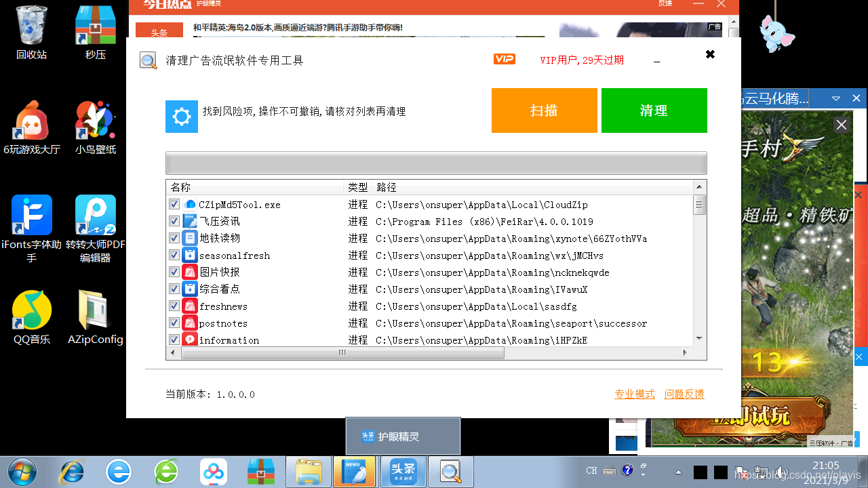This screenshot has height=488, width=868.
Task: Switch to the 头条 taskbar app
Action: tap(403, 472)
